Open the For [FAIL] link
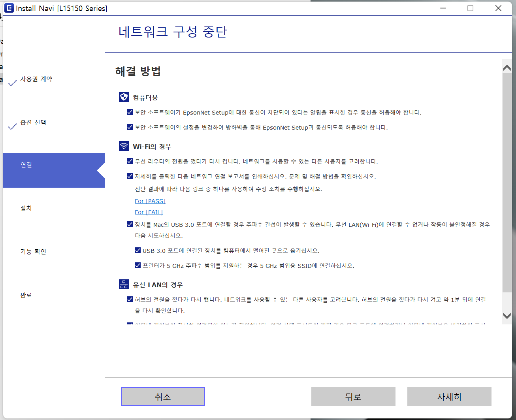The height and width of the screenshot is (420, 516). [149, 212]
